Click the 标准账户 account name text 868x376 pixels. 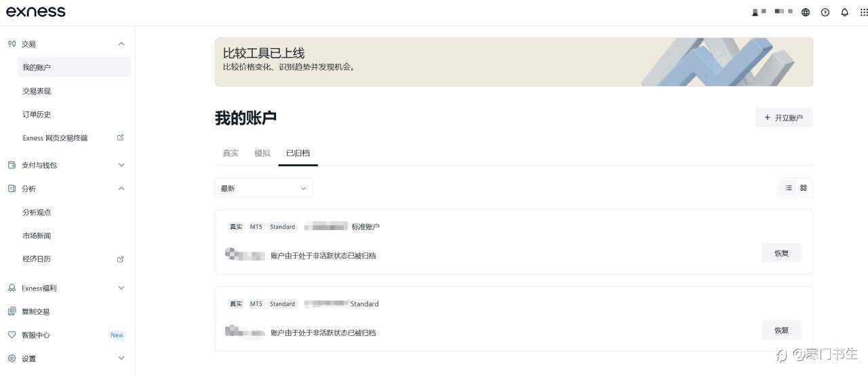(x=366, y=227)
